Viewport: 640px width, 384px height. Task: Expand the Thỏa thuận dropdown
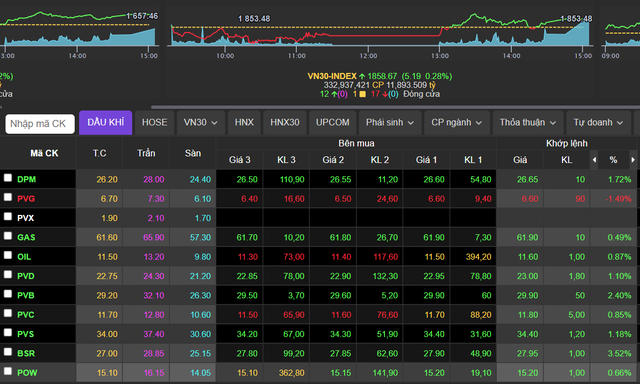(x=528, y=122)
